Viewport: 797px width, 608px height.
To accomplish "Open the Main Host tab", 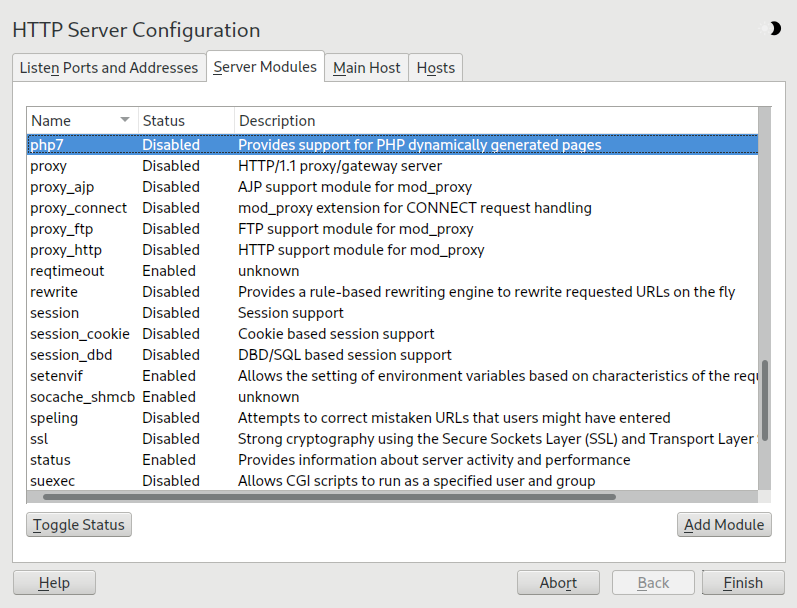I will coord(366,68).
